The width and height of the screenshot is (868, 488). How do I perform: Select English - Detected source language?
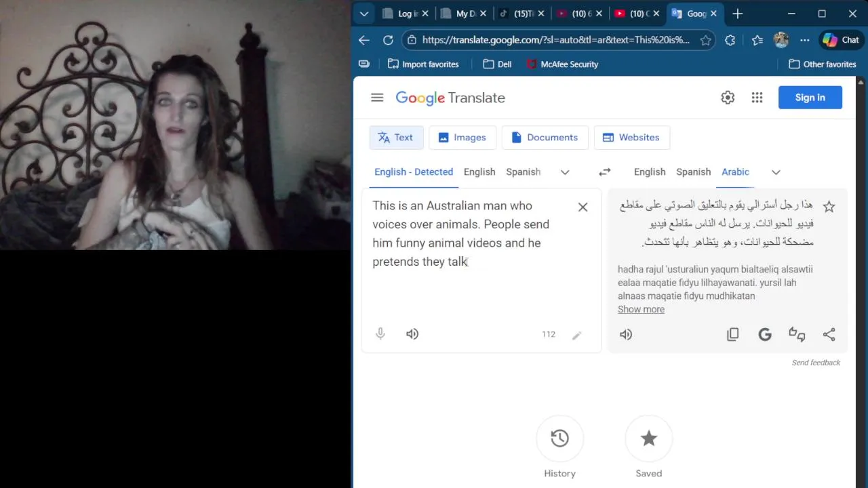click(x=414, y=172)
